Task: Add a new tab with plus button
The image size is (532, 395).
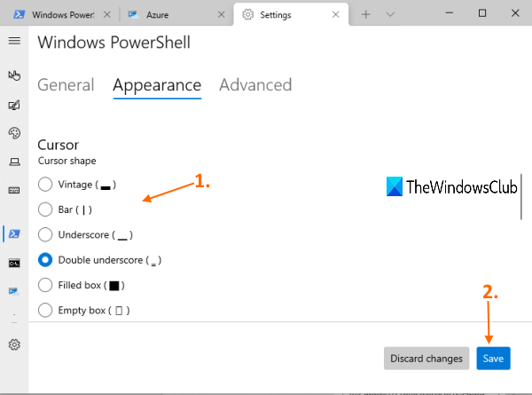Action: (x=365, y=14)
